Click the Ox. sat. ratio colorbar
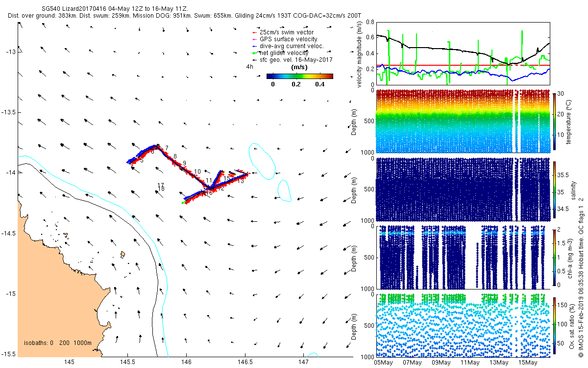Viewport: 588px width, 368px height. pos(555,324)
